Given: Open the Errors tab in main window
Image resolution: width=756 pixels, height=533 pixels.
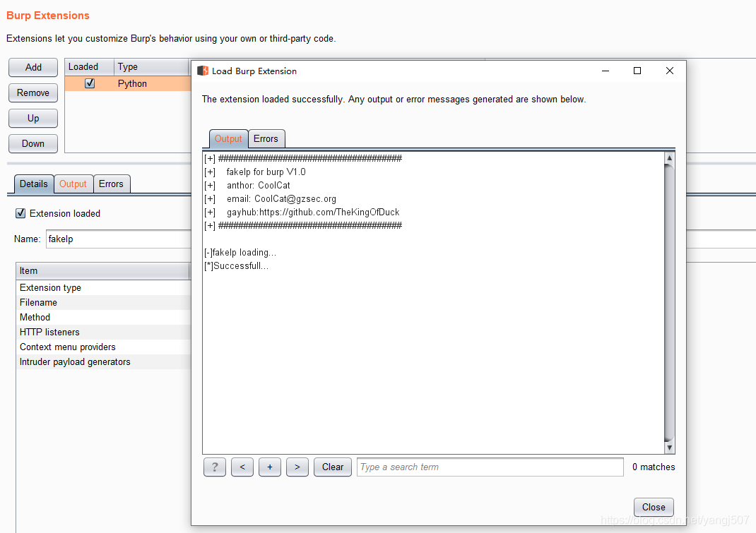Looking at the screenshot, I should pyautogui.click(x=112, y=184).
